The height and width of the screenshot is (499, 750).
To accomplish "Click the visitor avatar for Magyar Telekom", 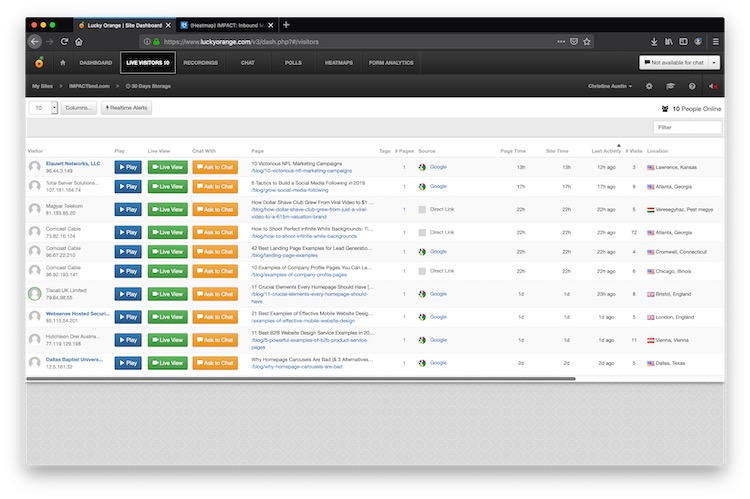I will coord(34,209).
